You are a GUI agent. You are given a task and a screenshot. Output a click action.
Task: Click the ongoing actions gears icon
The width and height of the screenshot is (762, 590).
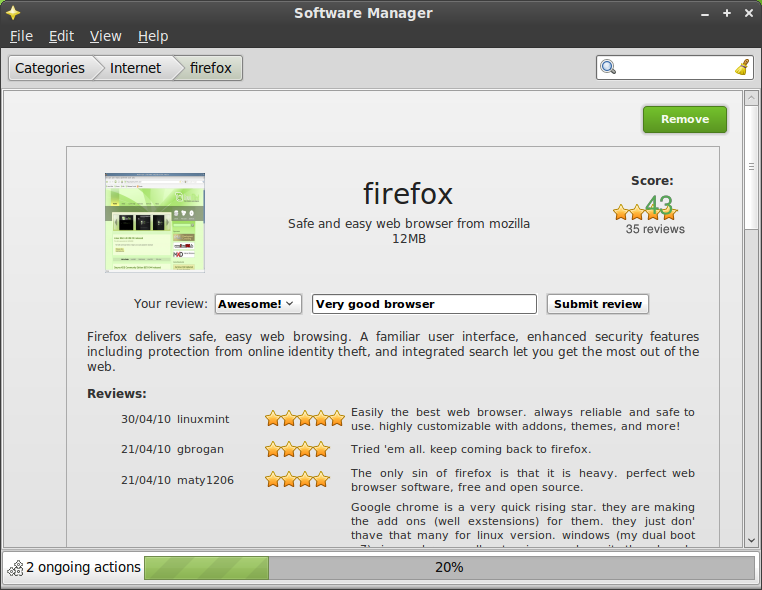(x=16, y=568)
